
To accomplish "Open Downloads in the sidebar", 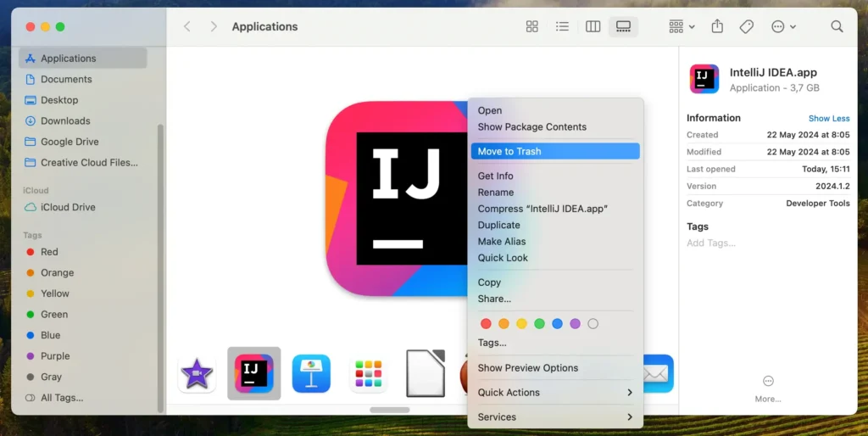I will coord(83,120).
